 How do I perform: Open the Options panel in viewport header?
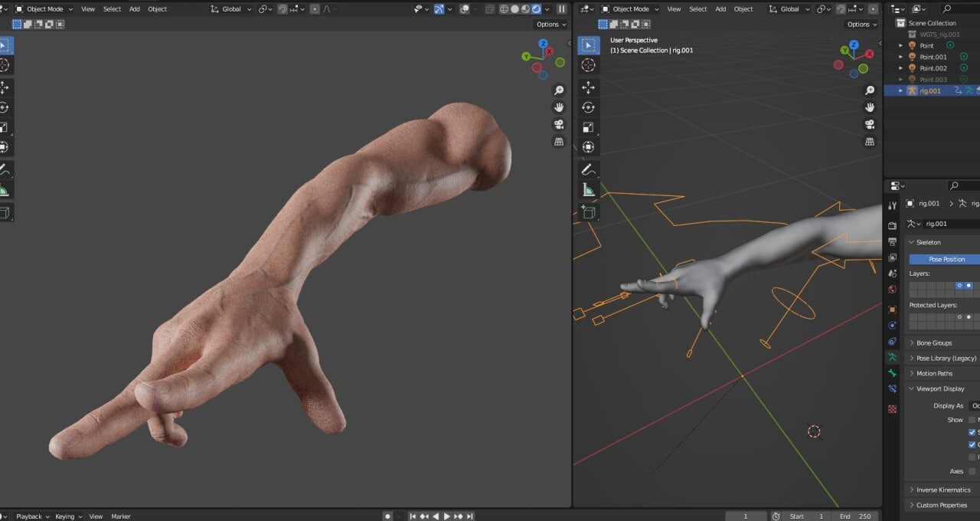550,24
